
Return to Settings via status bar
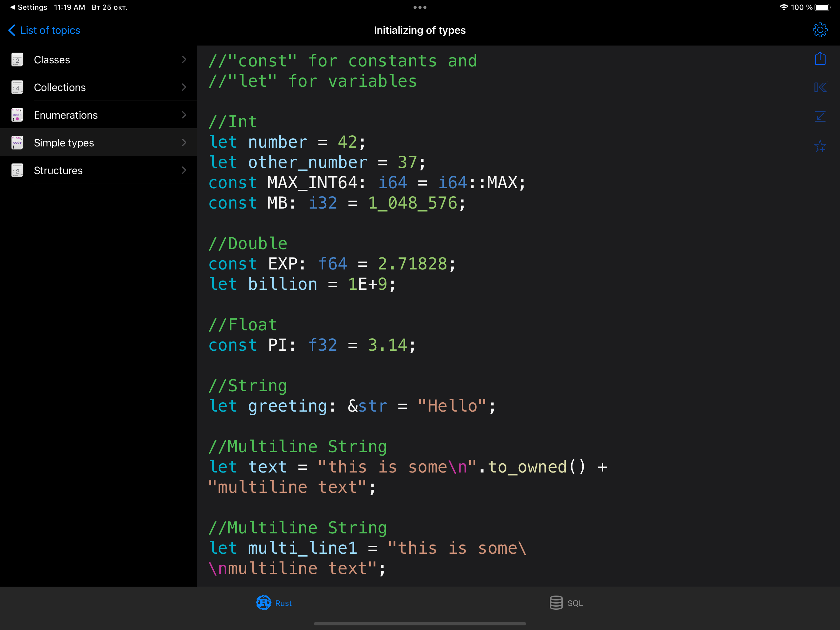tap(29, 7)
